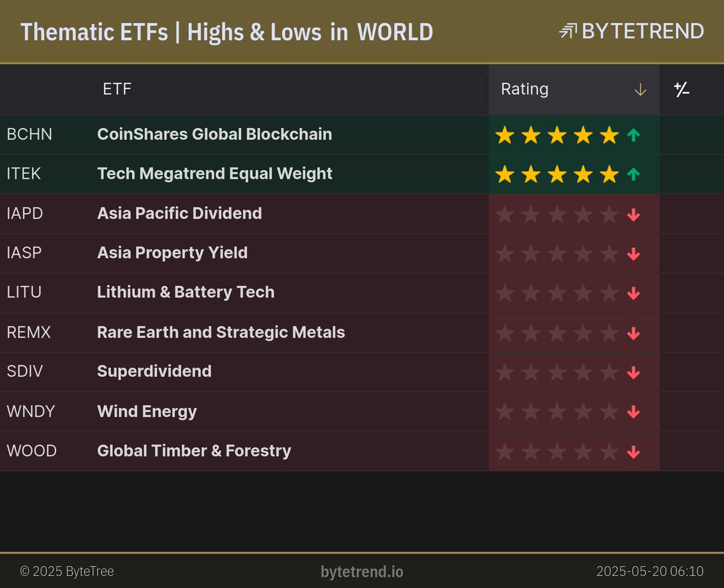Open the bytetrend.io footer link
The image size is (724, 588).
362,571
